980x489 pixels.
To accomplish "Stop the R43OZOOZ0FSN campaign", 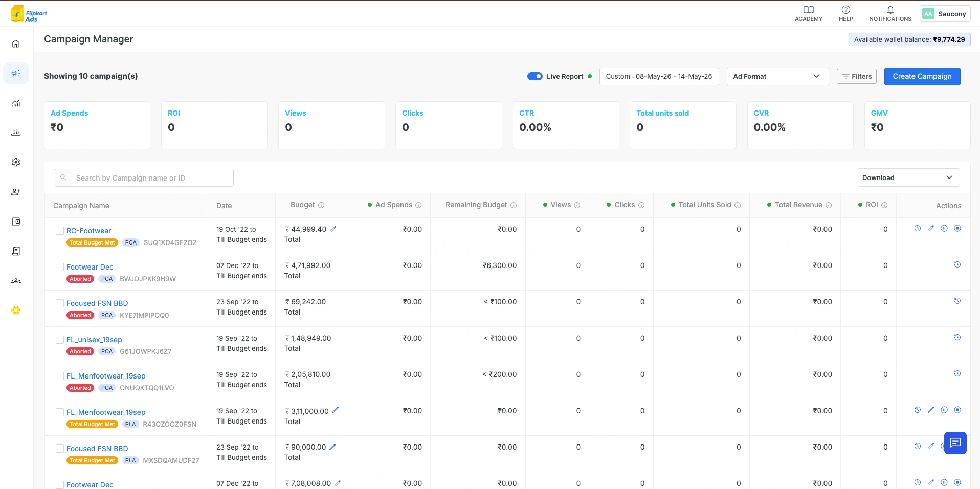I will [x=957, y=410].
